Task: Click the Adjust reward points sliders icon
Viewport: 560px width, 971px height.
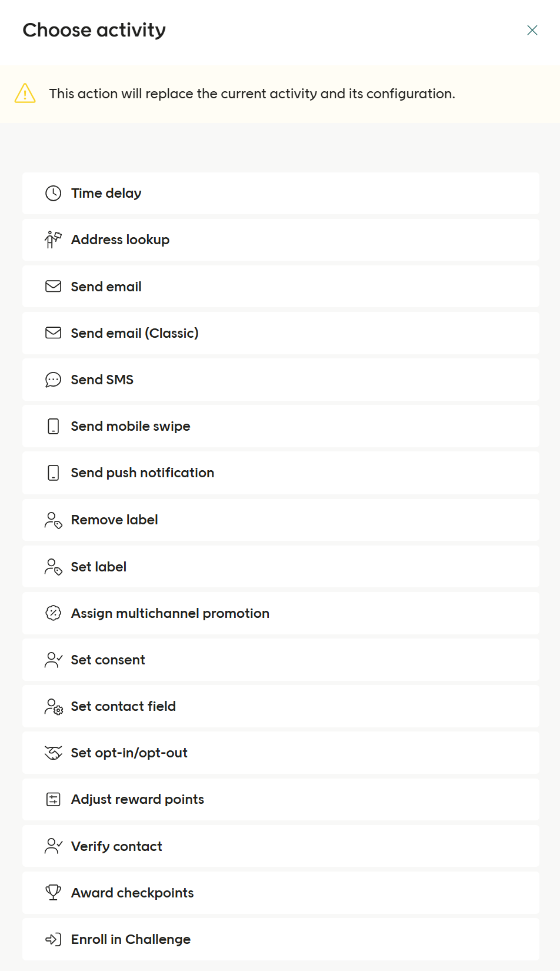Action: tap(53, 799)
